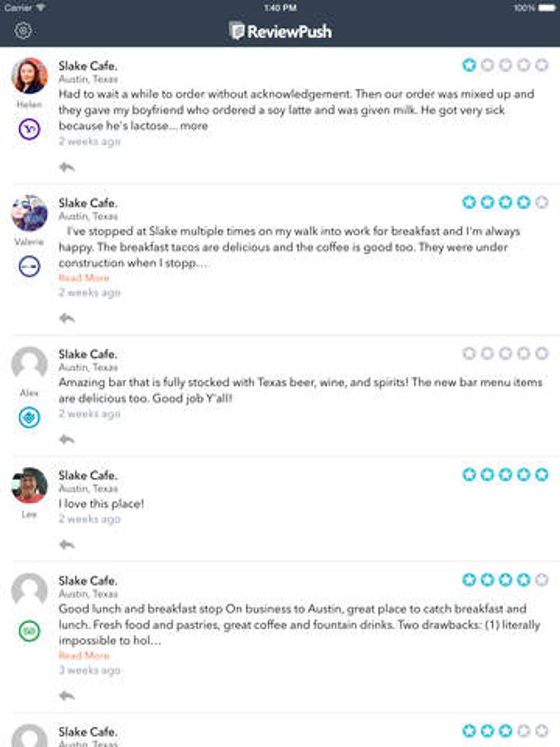Reply to Helen's one-star review

[67, 167]
